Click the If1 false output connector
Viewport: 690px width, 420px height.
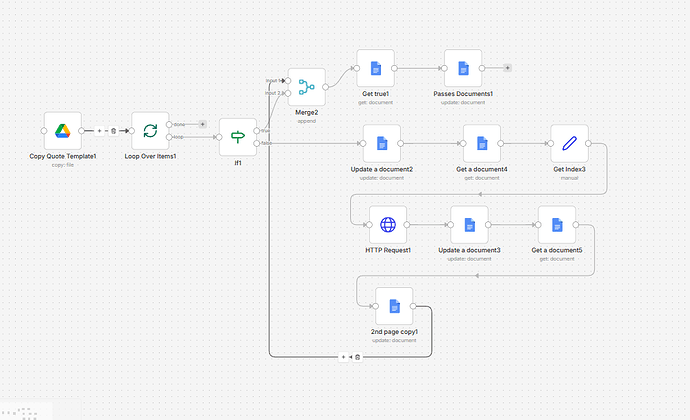258,143
